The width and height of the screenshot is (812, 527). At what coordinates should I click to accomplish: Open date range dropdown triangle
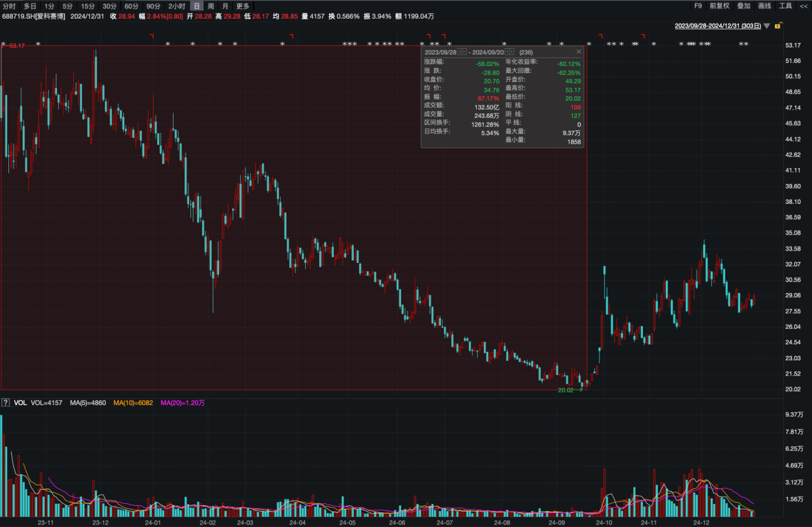(x=767, y=26)
